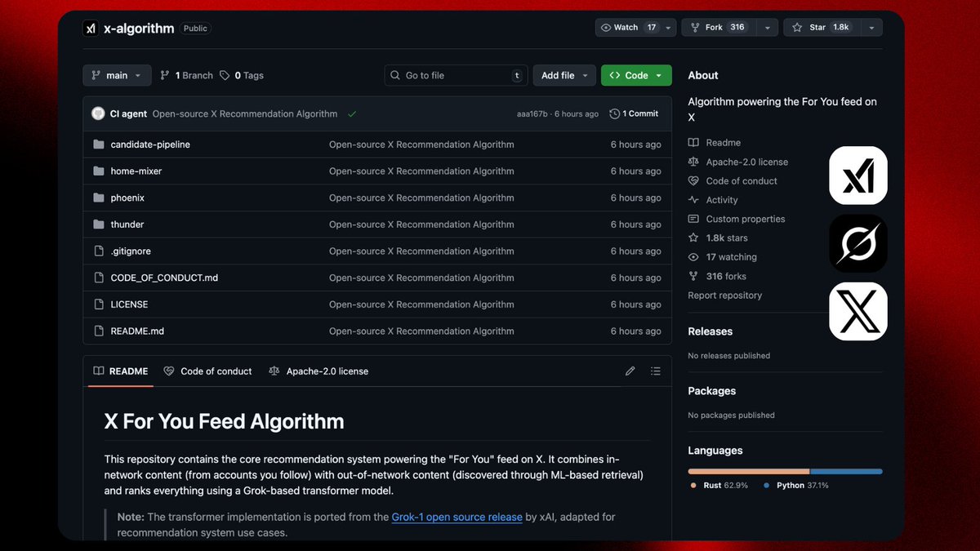The height and width of the screenshot is (551, 980).
Task: Open the phoenix folder
Action: pyautogui.click(x=127, y=198)
